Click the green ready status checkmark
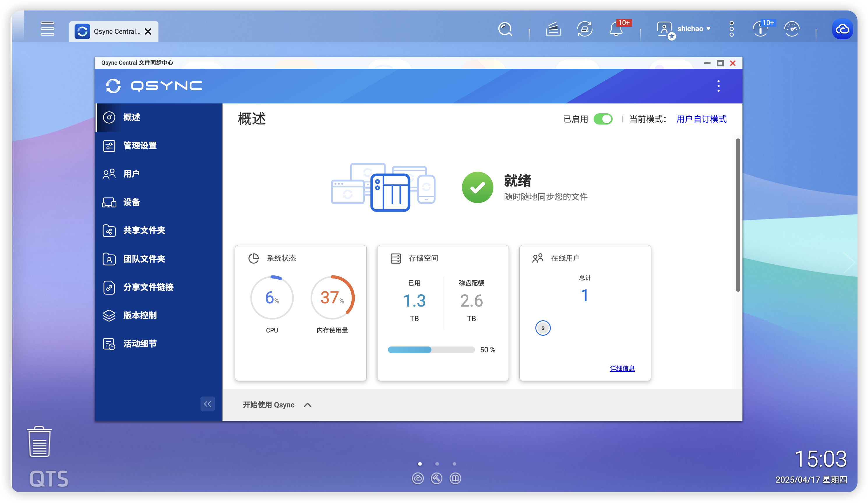The width and height of the screenshot is (868, 503). [478, 187]
